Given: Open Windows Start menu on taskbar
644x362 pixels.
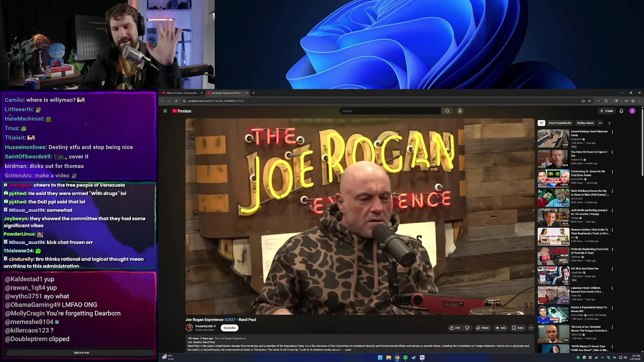Looking at the screenshot, I should (380, 357).
